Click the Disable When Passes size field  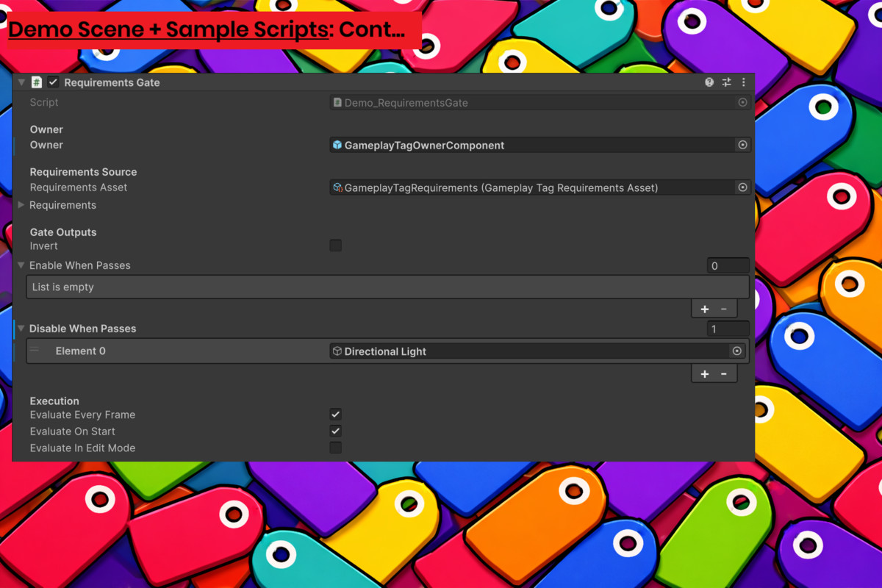click(x=728, y=329)
